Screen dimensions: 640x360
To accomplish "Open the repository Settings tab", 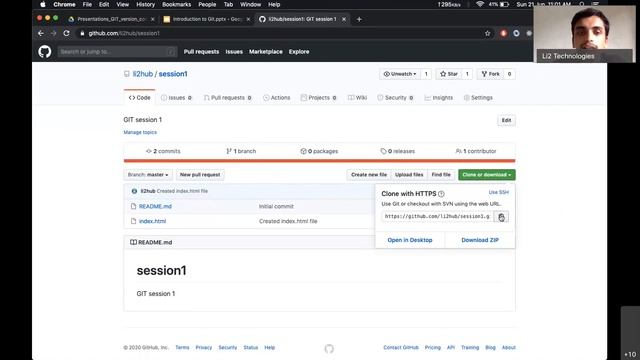I will 478,98.
